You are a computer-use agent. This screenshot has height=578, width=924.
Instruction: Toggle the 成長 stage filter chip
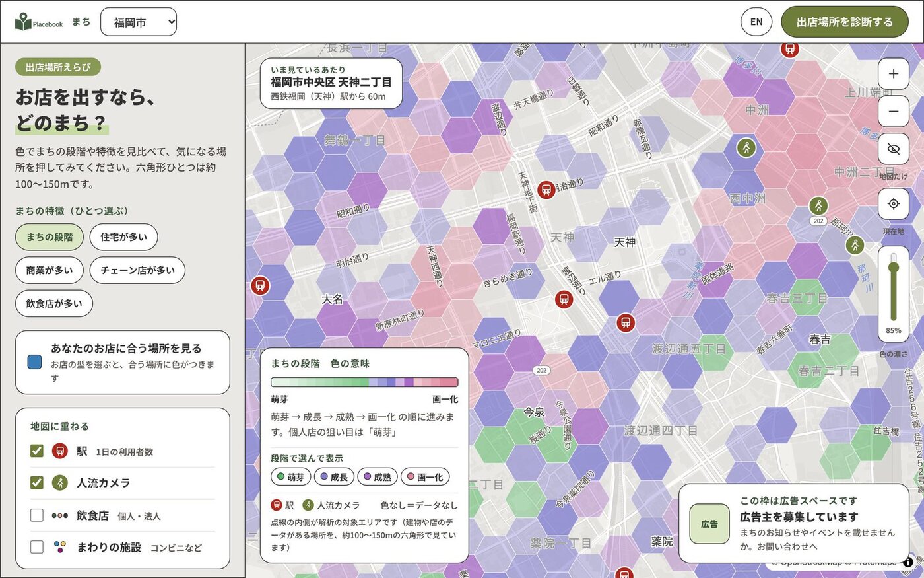click(333, 476)
